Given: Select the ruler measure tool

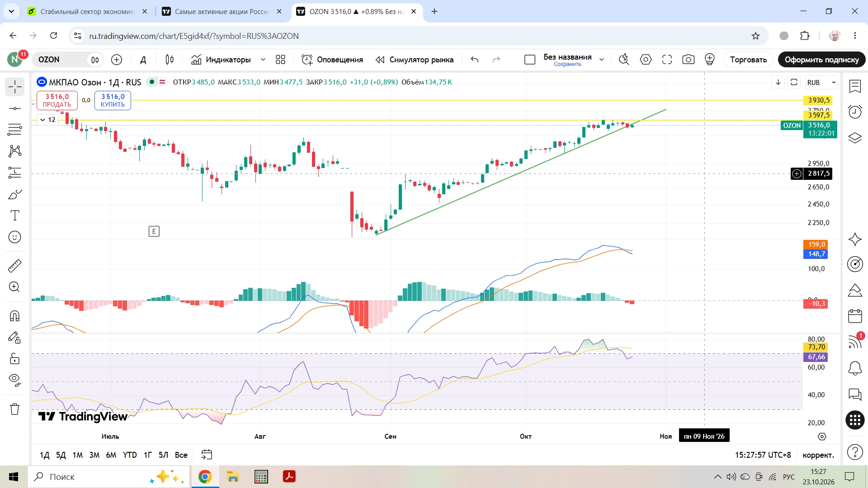Looking at the screenshot, I should (x=15, y=266).
